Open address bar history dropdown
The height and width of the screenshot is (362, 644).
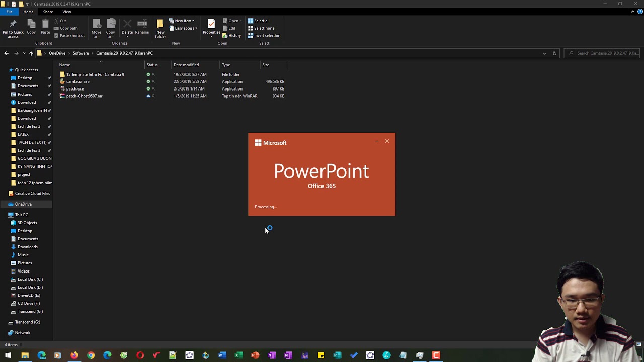click(x=544, y=53)
